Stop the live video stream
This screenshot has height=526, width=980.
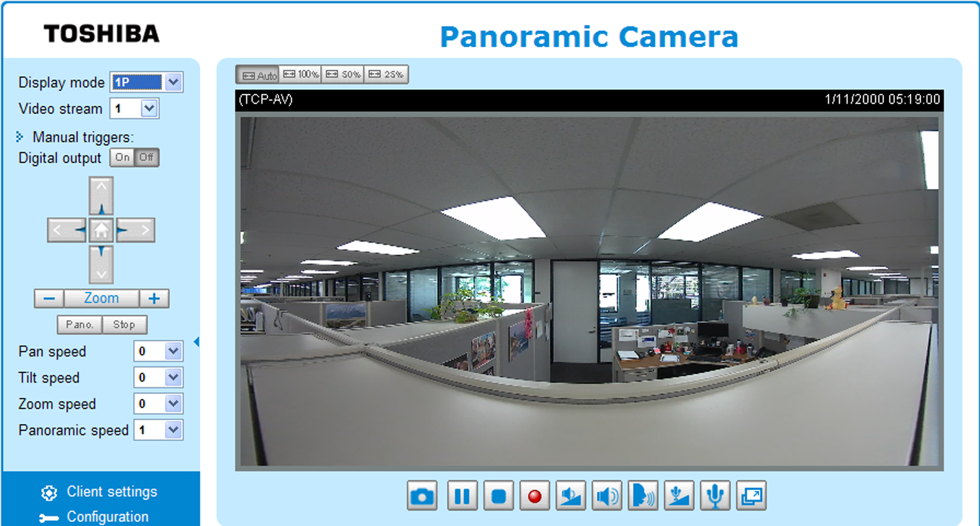coord(498,496)
